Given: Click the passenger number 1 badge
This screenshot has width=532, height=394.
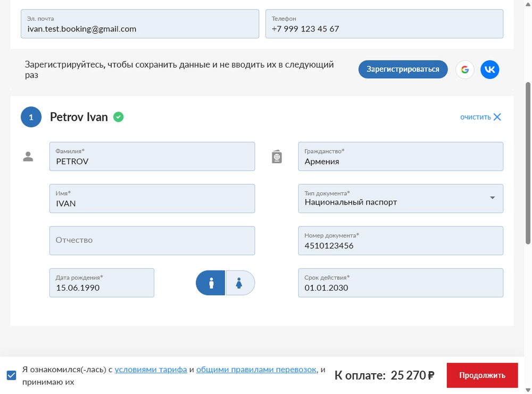Looking at the screenshot, I should (31, 117).
